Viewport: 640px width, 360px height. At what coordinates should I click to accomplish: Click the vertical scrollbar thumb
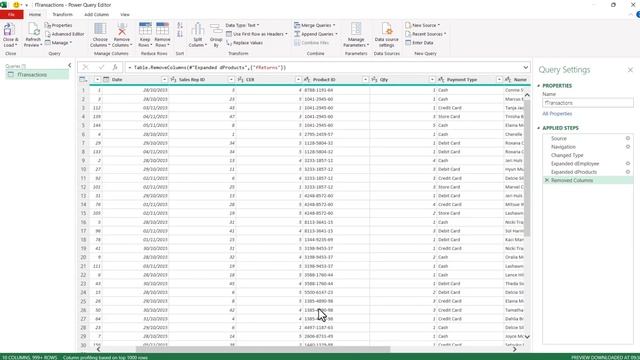click(527, 167)
